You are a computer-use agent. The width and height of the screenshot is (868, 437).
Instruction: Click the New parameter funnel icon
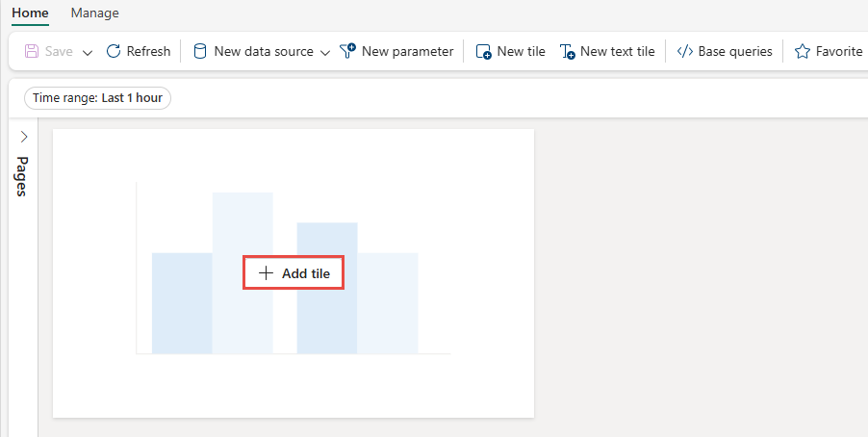pyautogui.click(x=347, y=51)
